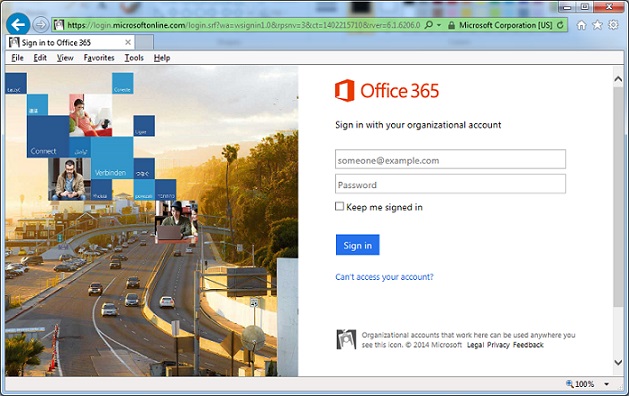The image size is (629, 396).
Task: Click the security lock icon
Action: click(x=451, y=25)
